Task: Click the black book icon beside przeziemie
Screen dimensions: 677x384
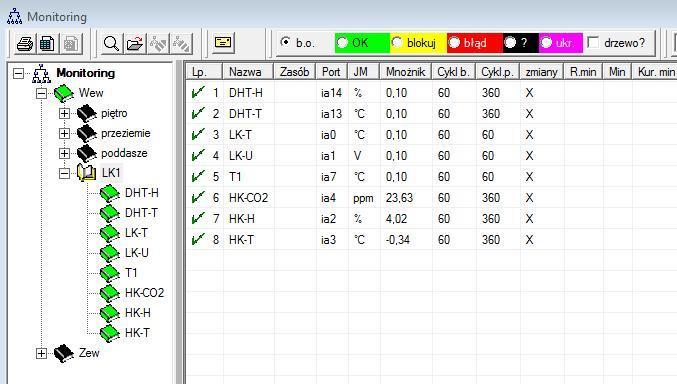Action: 86,133
